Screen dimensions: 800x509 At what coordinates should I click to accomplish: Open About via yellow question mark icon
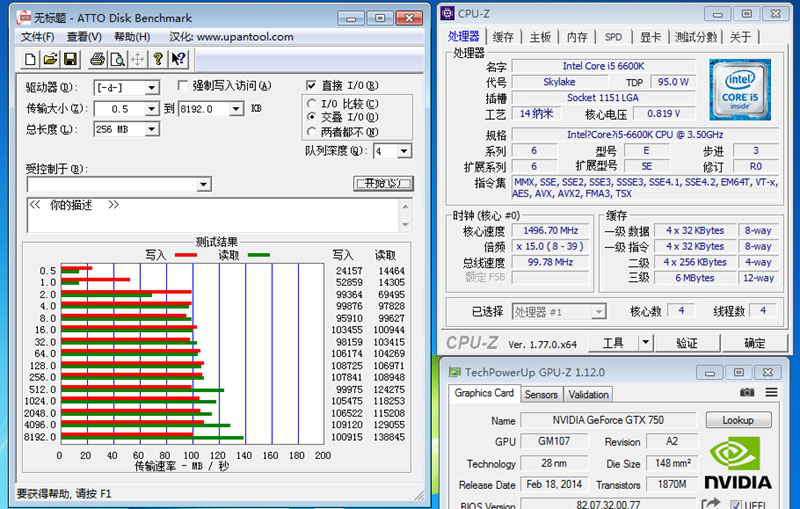(x=158, y=59)
